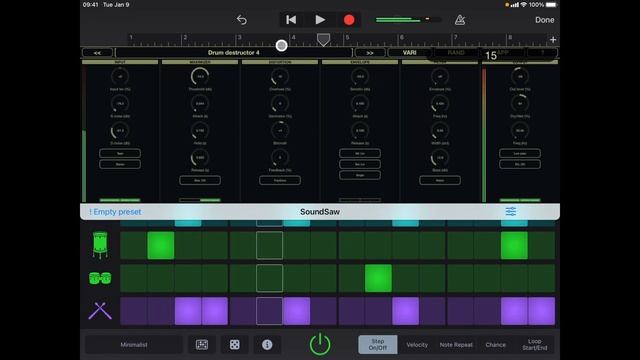
Task: Adjust the Feedback knob in DISTORTION section
Action: (x=280, y=158)
